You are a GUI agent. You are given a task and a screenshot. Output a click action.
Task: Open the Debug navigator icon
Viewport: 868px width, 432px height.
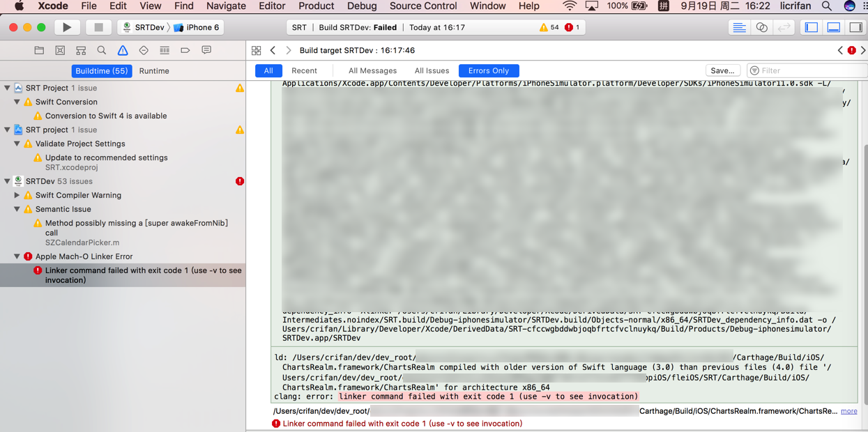[x=165, y=50]
